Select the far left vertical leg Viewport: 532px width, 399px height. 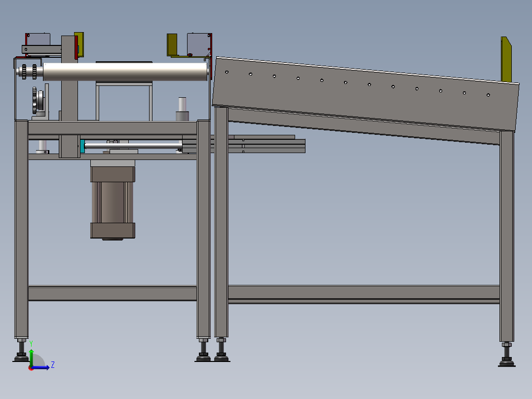click(21, 229)
